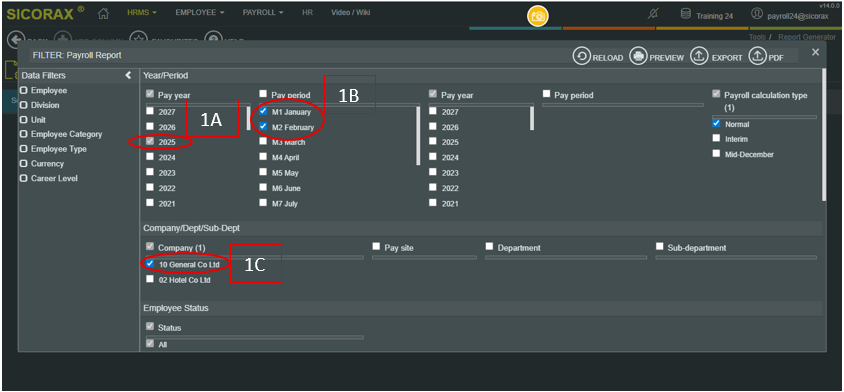Screen dimensions: 844x392
Task: Check the M7 July pay period
Action: (x=263, y=203)
